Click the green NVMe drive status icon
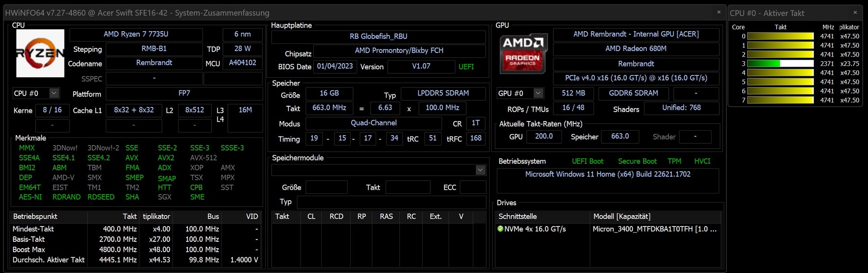This screenshot has height=273, width=868. click(500, 229)
